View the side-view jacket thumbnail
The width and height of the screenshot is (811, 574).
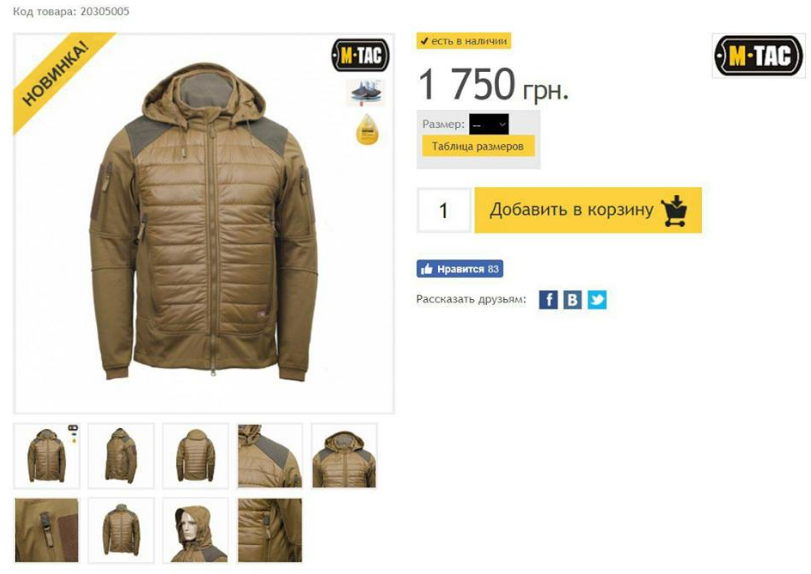[x=121, y=456]
